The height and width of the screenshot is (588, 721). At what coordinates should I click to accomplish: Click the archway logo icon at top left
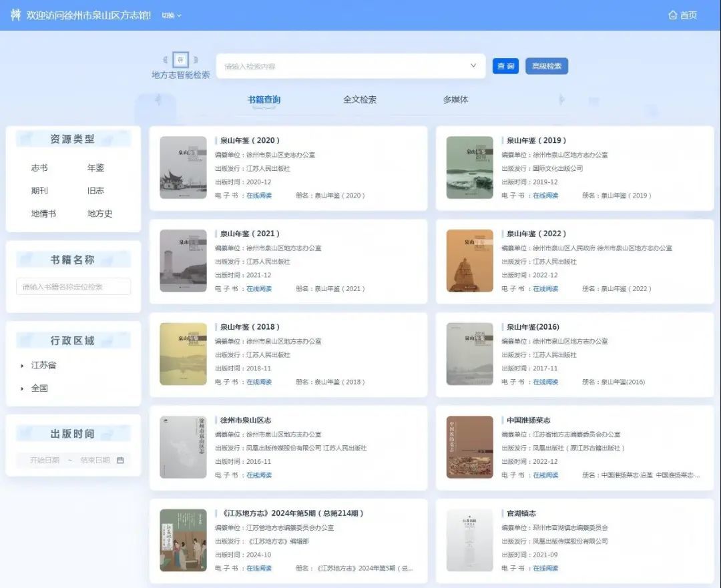(x=15, y=13)
